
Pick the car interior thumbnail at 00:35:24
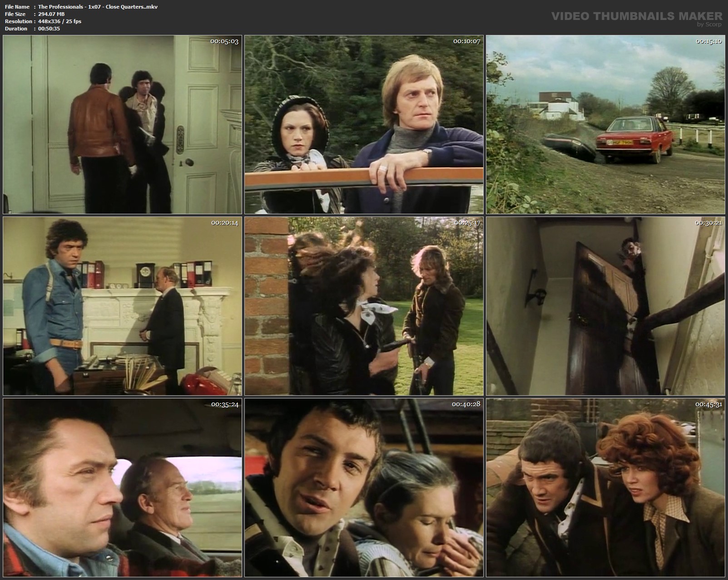pos(123,488)
